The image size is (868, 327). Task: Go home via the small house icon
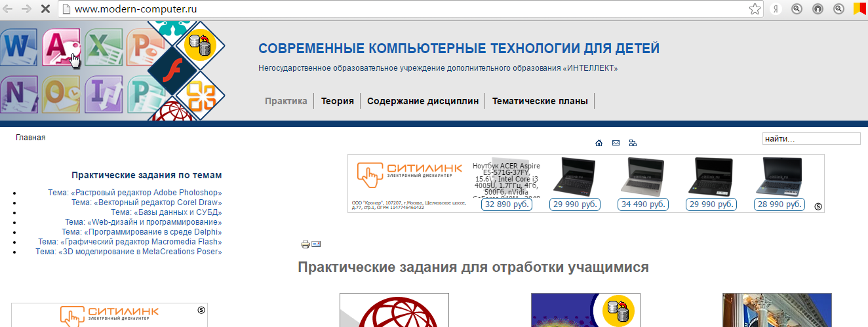click(599, 143)
